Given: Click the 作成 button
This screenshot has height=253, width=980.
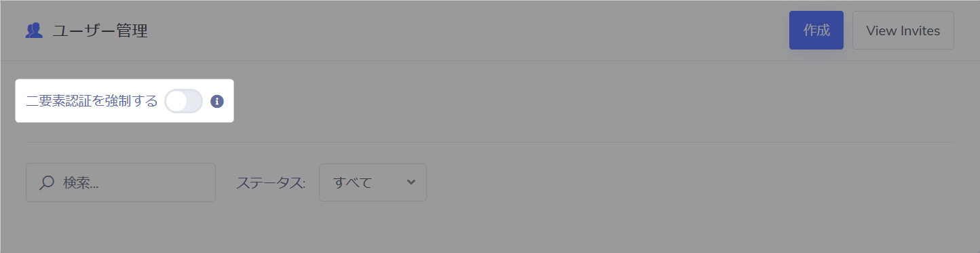Looking at the screenshot, I should pos(816,31).
